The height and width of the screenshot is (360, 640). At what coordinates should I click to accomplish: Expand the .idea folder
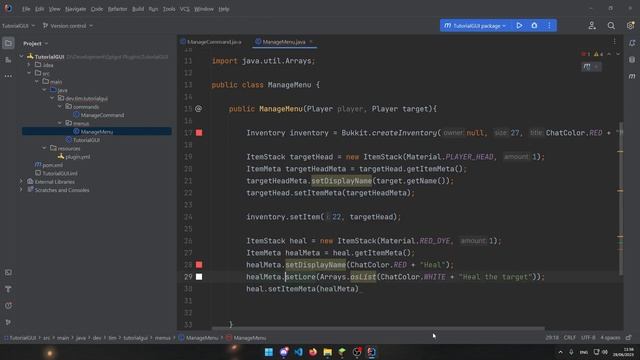pos(29,65)
